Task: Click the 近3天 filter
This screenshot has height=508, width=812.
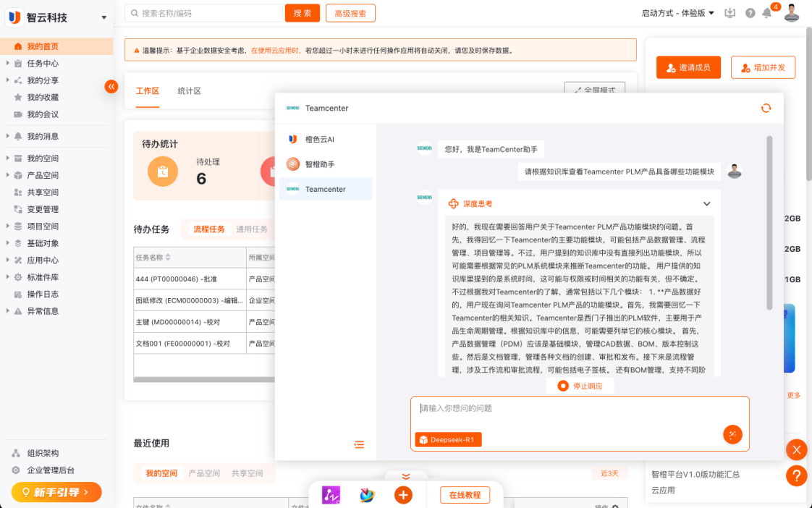Action: (x=609, y=473)
